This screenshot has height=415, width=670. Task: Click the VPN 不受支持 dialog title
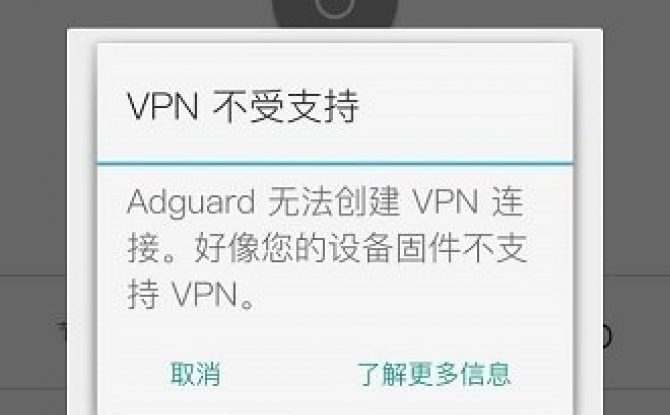243,106
